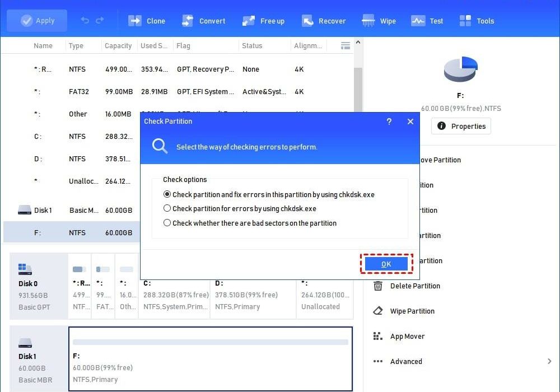Click the Wipe Partition eraser icon

(378, 311)
